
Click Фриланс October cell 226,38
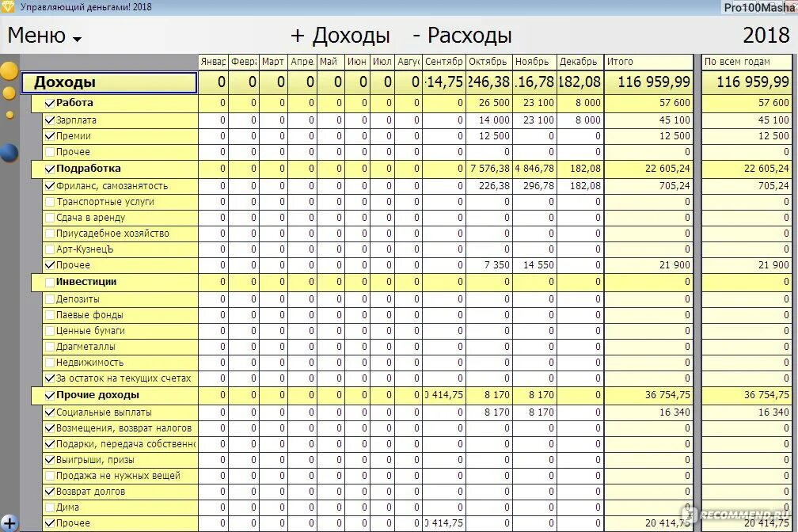pos(489,186)
